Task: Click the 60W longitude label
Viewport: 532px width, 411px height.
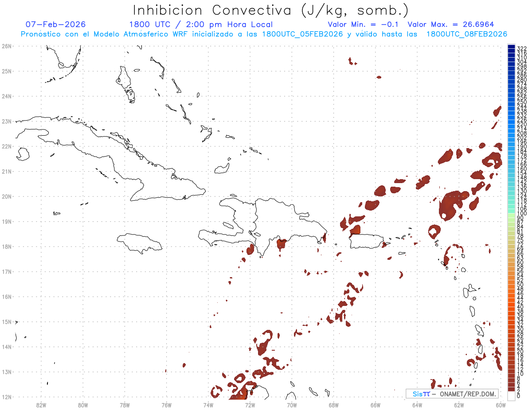Action: tap(501, 405)
